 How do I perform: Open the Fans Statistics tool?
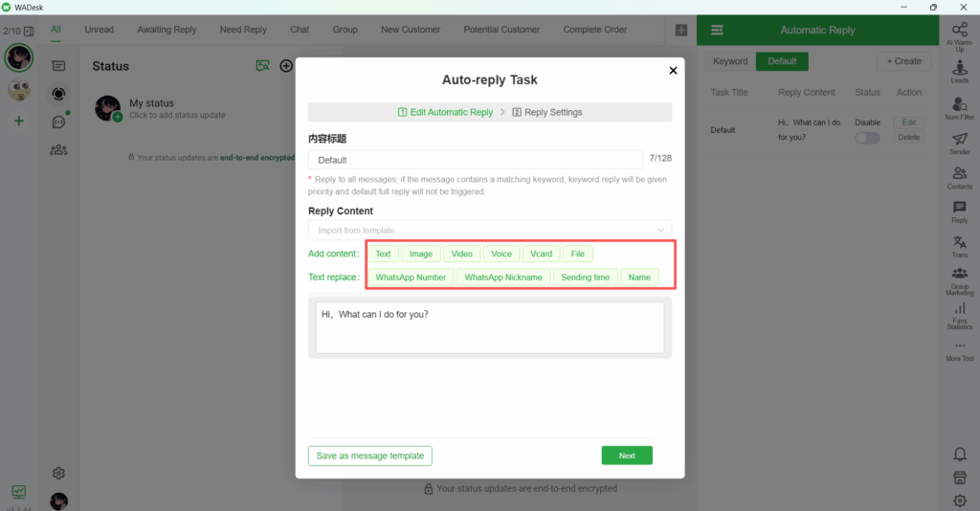(x=959, y=316)
